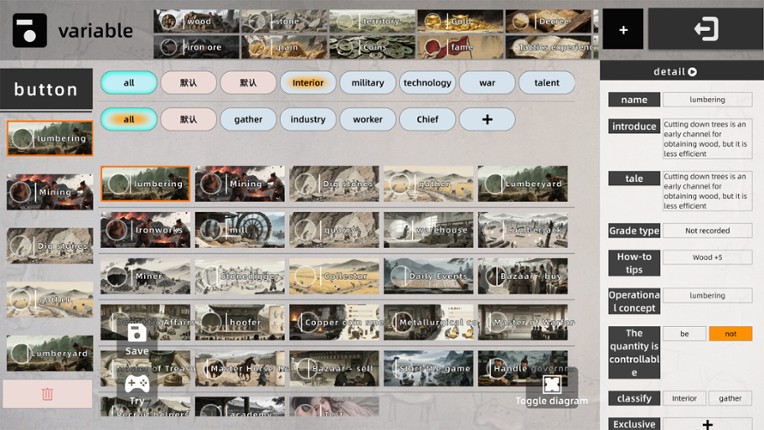This screenshot has width=764, height=430.
Task: Select the 'military' filter tab
Action: pos(367,83)
